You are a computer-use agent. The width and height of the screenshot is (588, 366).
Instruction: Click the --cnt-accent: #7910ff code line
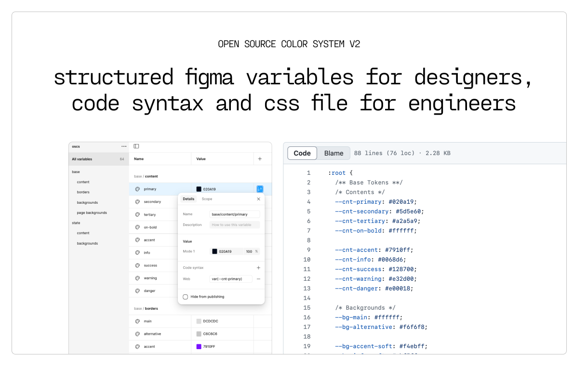coord(374,250)
